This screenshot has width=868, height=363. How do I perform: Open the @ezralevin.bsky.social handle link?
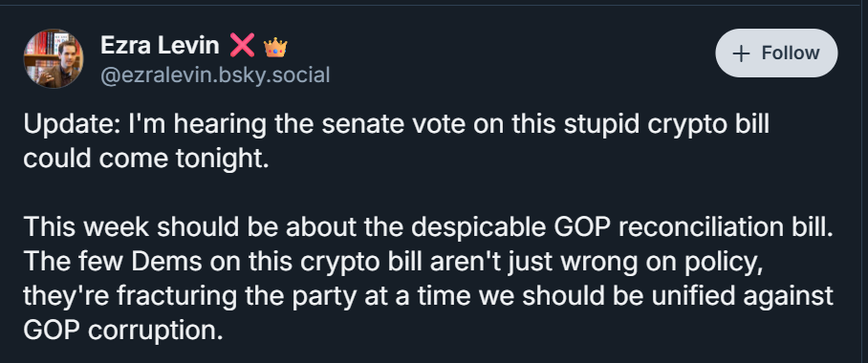[215, 75]
